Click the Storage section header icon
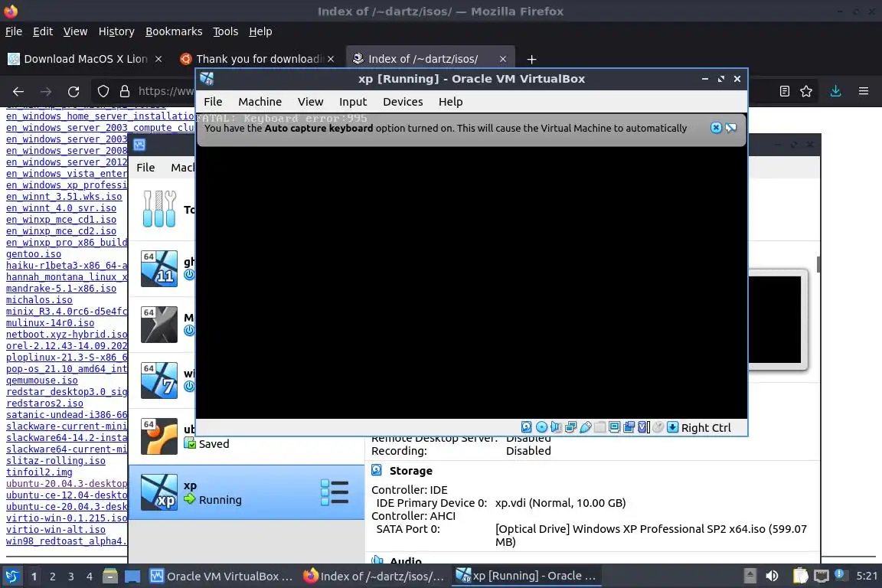Screen dimensions: 882x588 [377, 470]
